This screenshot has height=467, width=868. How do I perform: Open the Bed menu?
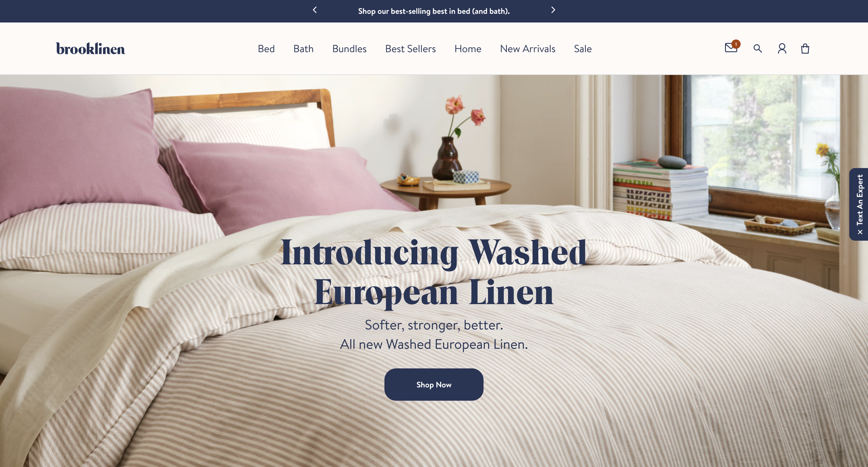(266, 49)
